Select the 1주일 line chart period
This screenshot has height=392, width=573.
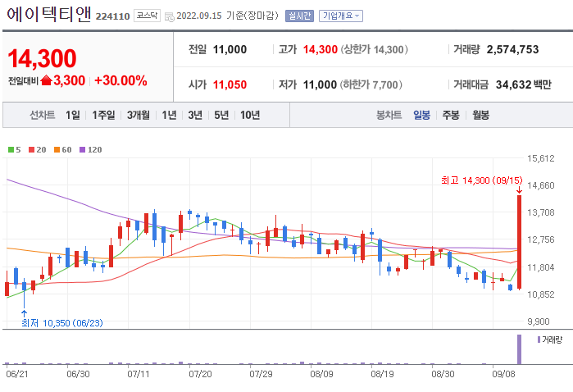(x=103, y=115)
